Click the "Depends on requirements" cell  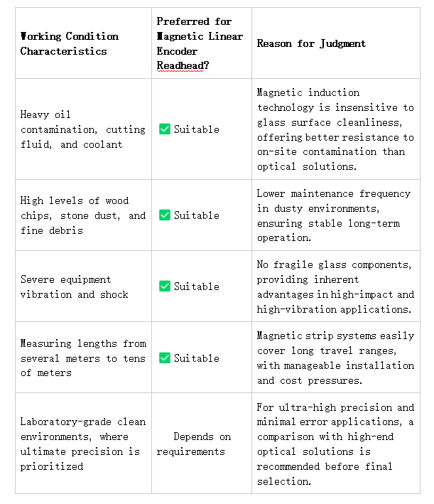click(x=194, y=444)
